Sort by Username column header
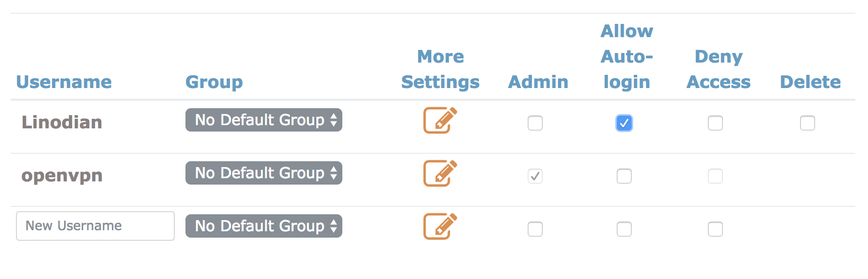868x279 pixels. click(x=64, y=82)
